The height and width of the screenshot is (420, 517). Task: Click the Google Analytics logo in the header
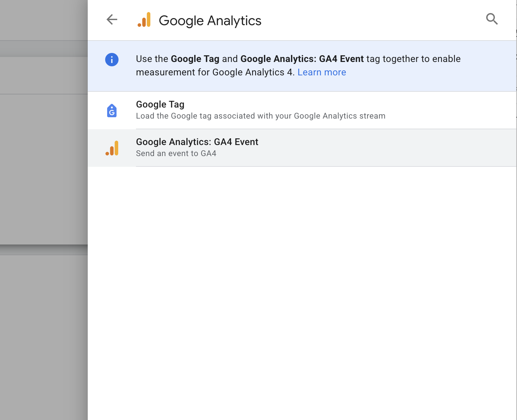(144, 20)
